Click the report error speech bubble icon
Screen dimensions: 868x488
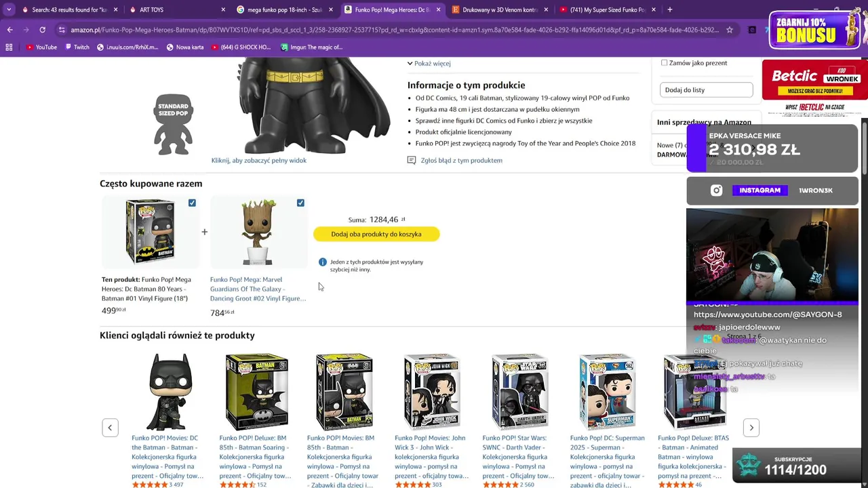coord(412,161)
